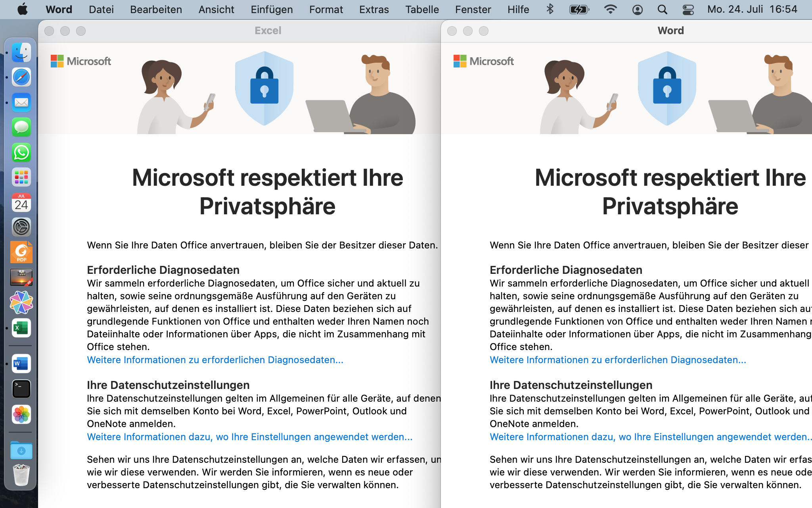Click the Word window title bar
Screen dimensions: 812x508
[x=670, y=31]
